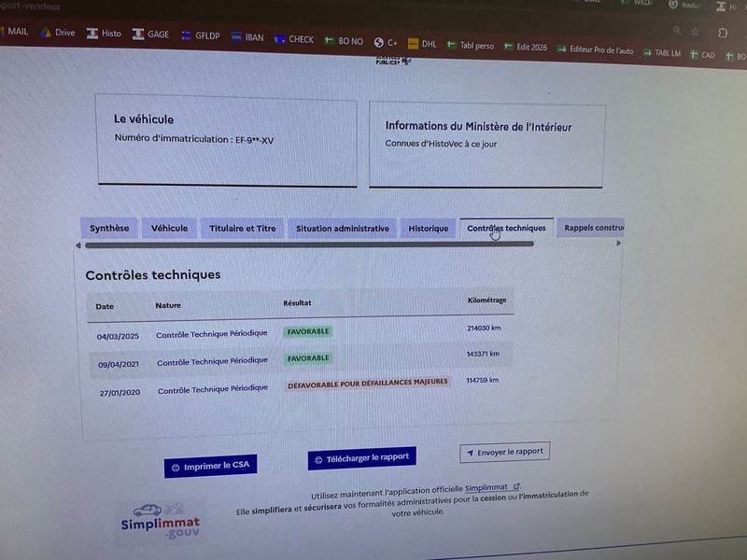Click the Résultat column header
747x560 pixels.
(297, 302)
